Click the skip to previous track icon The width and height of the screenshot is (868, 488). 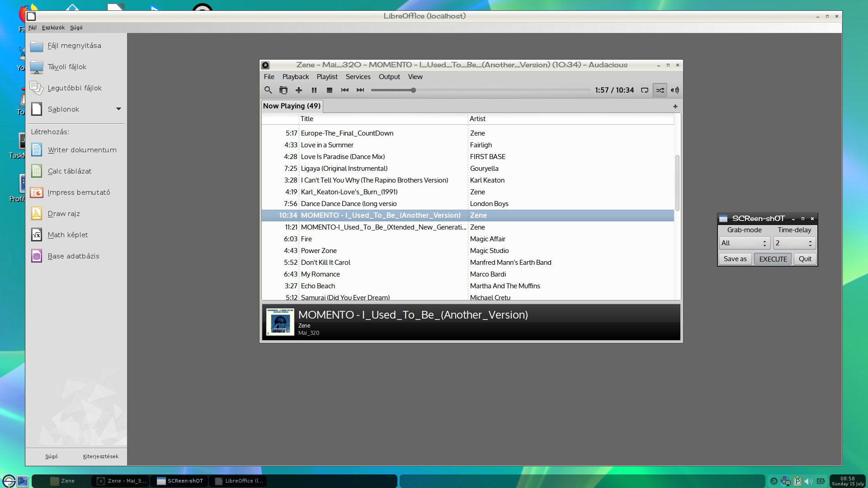pyautogui.click(x=344, y=90)
